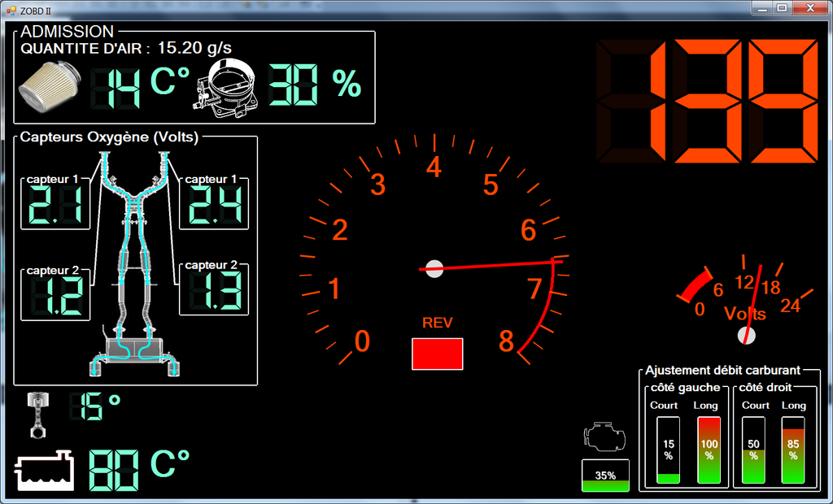Click the large orange speed display

click(708, 102)
